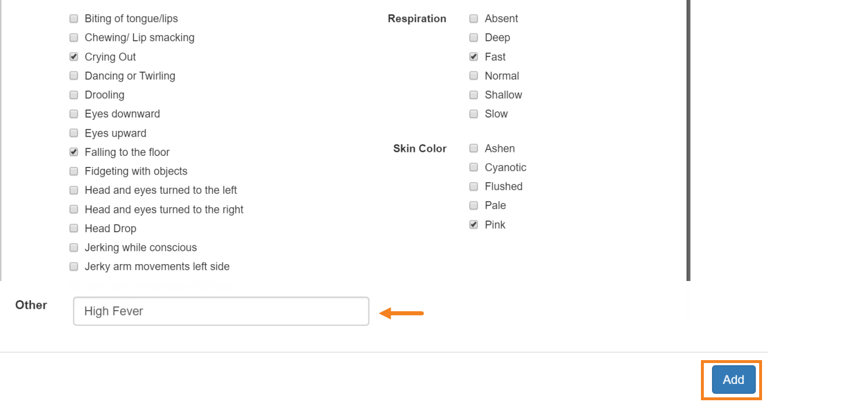Viewport: 868px width, 402px height.
Task: Click the vertical scrollbar of the list
Action: click(689, 140)
